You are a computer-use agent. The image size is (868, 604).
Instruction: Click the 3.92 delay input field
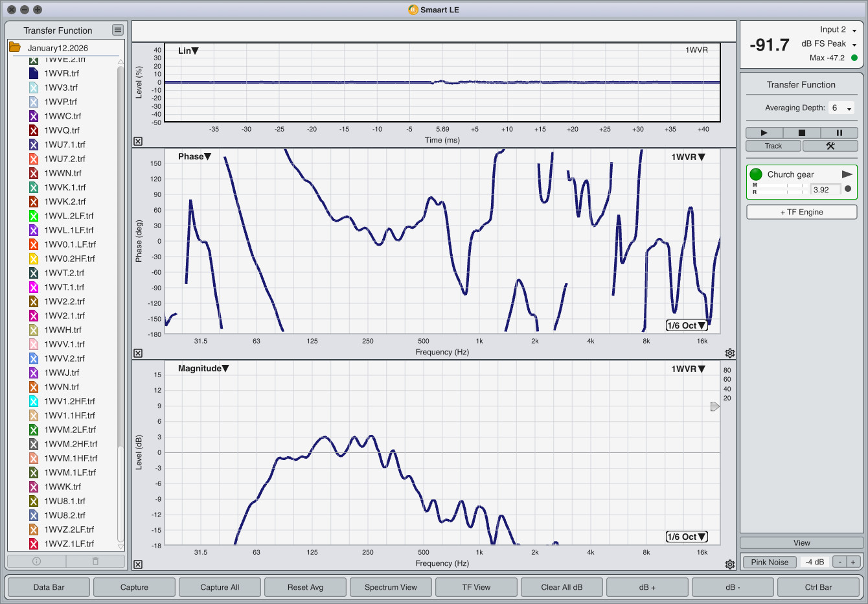coord(826,189)
